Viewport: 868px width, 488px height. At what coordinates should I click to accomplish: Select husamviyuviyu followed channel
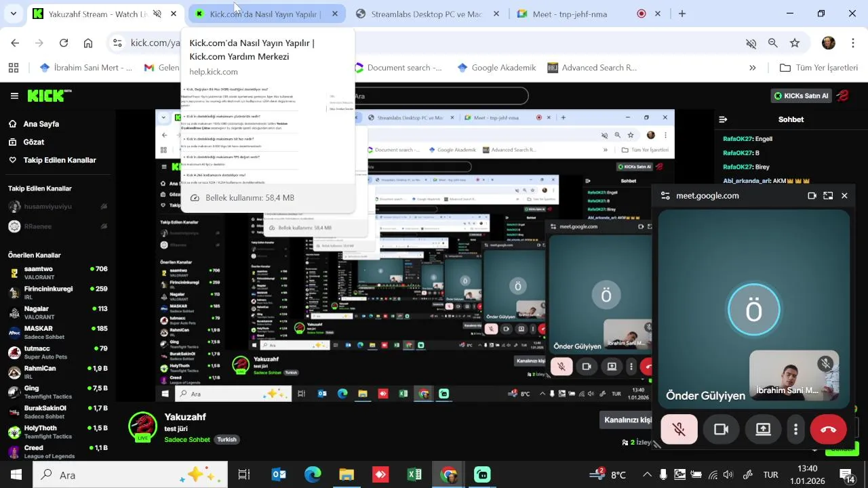pos(57,207)
